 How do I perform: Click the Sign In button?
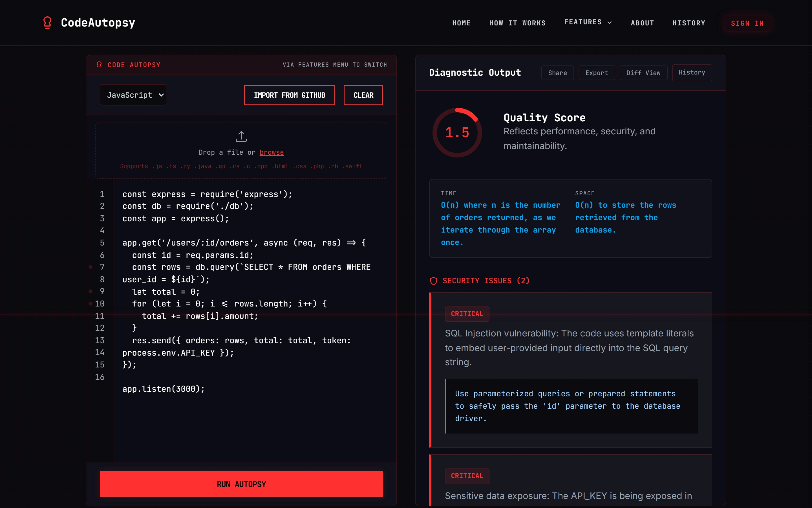747,23
